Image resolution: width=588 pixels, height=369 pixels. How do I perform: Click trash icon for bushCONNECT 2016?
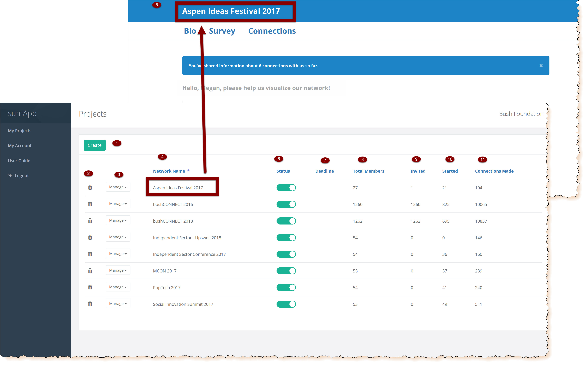coord(90,204)
